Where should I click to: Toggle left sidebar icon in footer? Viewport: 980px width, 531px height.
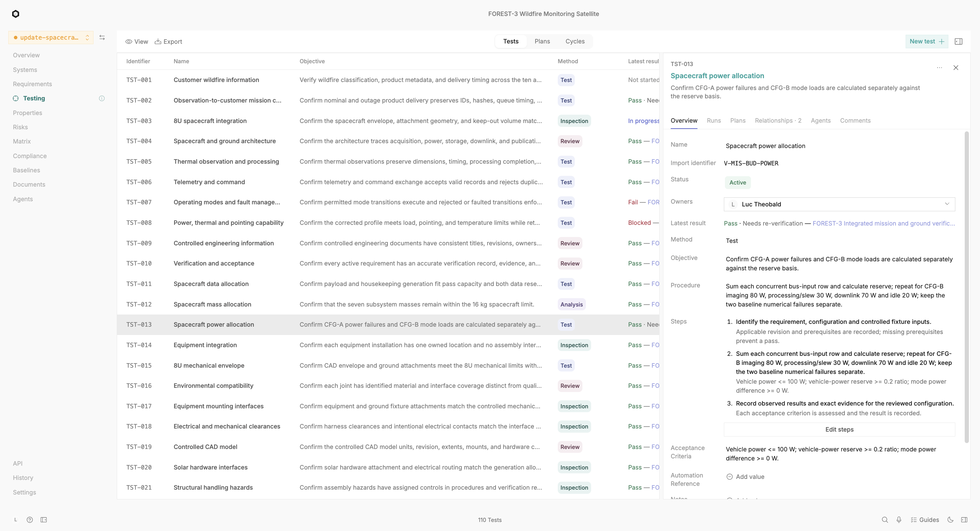pos(44,520)
